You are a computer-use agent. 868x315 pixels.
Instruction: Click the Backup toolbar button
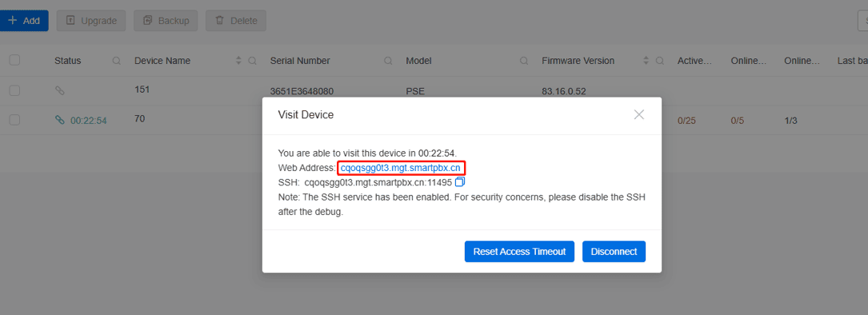(166, 21)
